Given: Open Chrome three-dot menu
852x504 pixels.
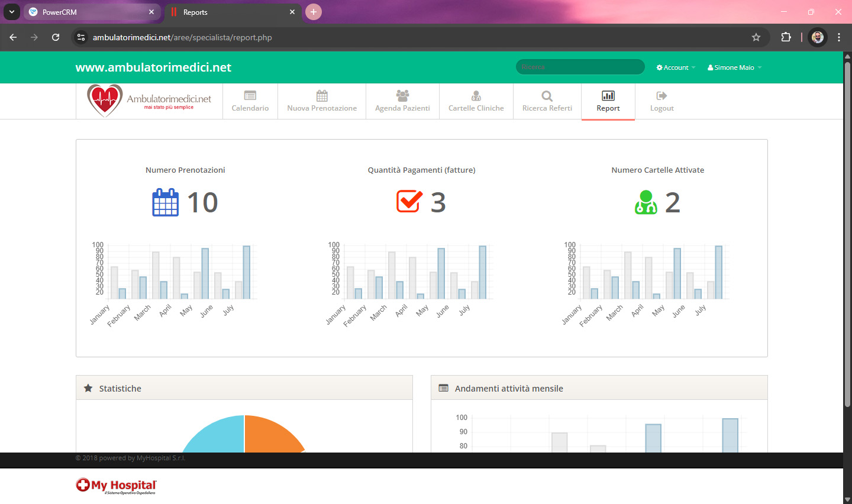Looking at the screenshot, I should click(839, 37).
